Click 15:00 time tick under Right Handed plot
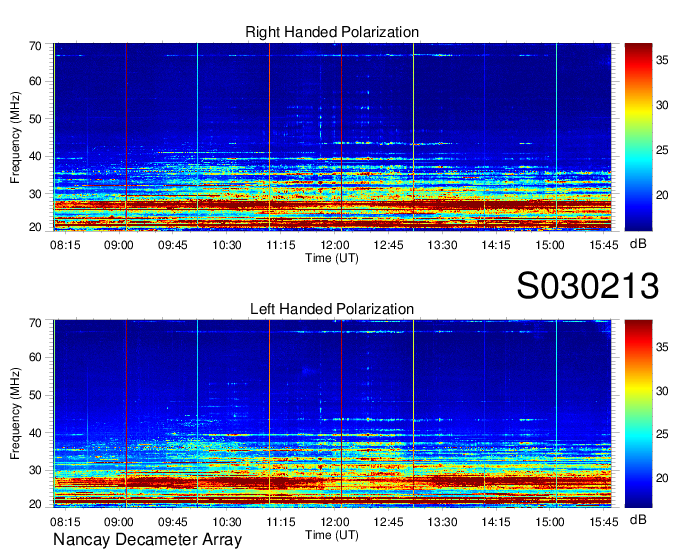Viewport: 680px width, 552px height. (550, 245)
